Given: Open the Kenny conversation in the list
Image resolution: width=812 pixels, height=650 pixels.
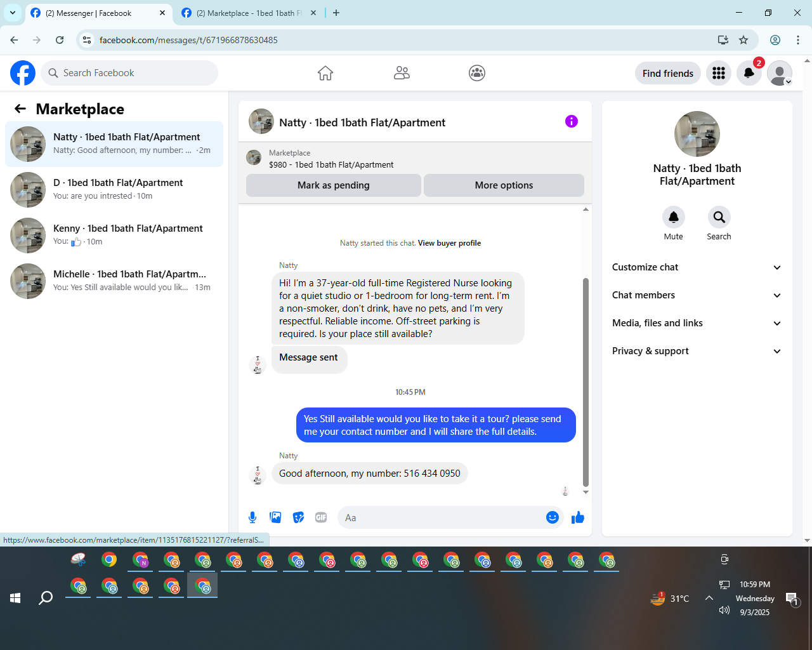Looking at the screenshot, I should tap(114, 235).
